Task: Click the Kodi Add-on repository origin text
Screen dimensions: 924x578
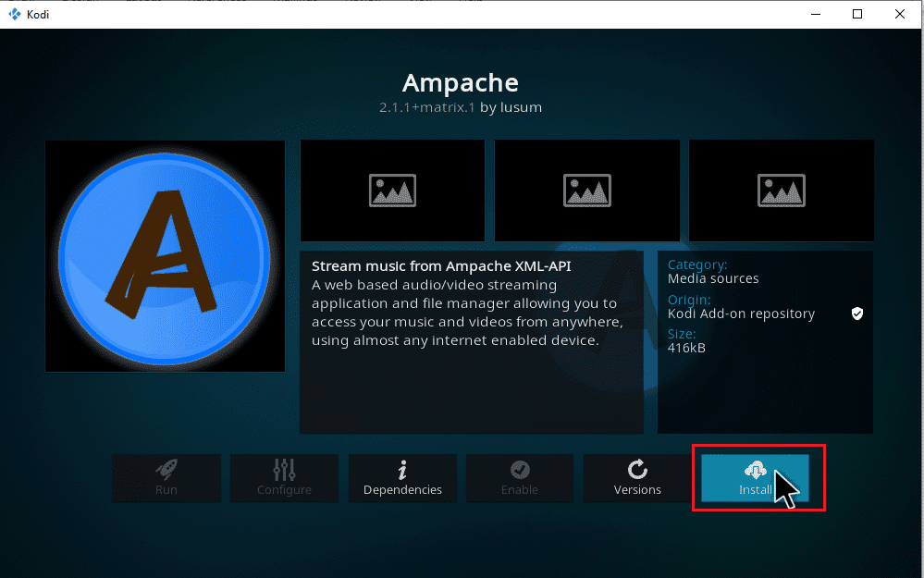Action: (x=742, y=314)
